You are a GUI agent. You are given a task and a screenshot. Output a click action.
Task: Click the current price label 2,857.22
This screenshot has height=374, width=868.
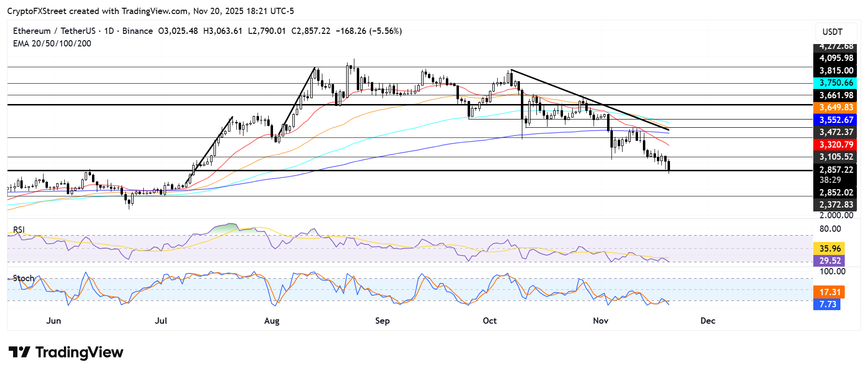(835, 170)
